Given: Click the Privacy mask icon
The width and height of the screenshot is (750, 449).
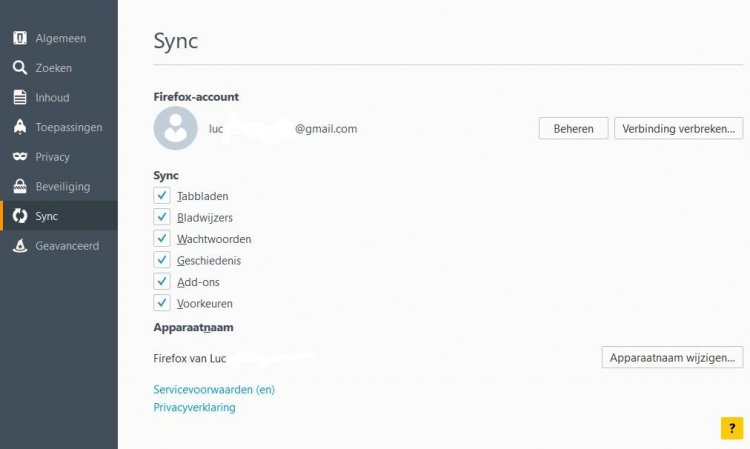Looking at the screenshot, I should pyautogui.click(x=20, y=156).
